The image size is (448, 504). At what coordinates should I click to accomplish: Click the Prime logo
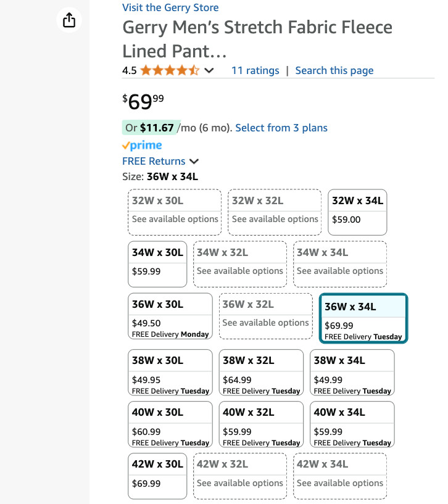(x=142, y=146)
